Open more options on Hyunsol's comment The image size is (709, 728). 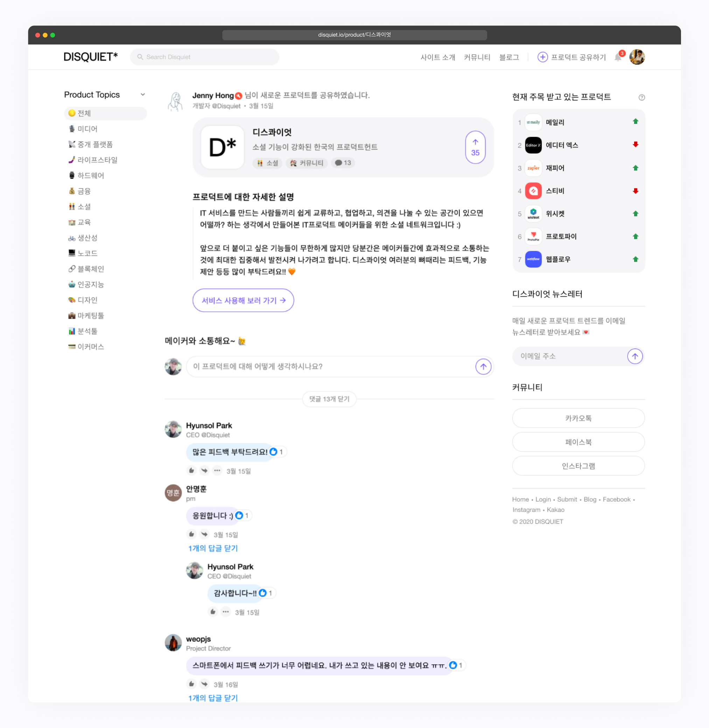point(217,471)
